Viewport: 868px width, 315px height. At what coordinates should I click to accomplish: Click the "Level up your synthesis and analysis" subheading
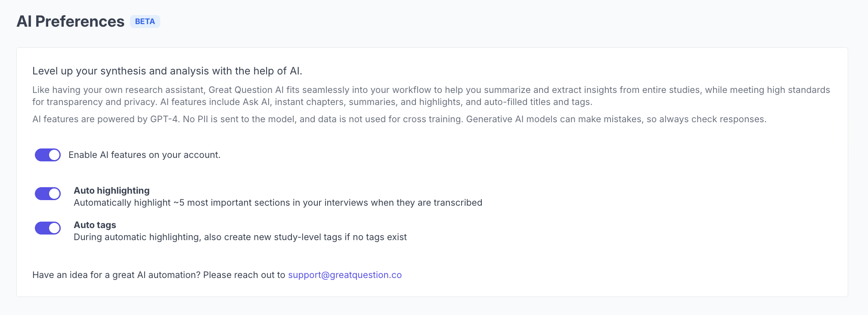167,71
